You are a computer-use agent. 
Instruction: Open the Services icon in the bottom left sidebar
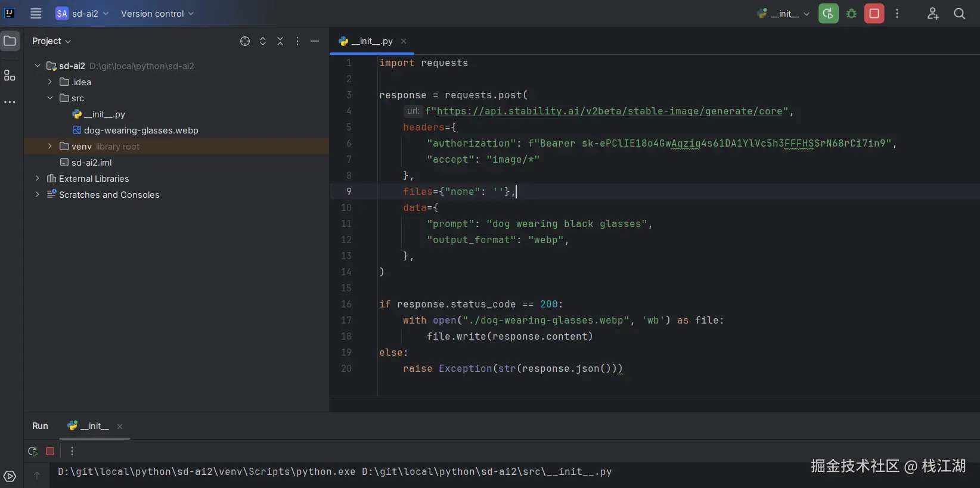10,476
